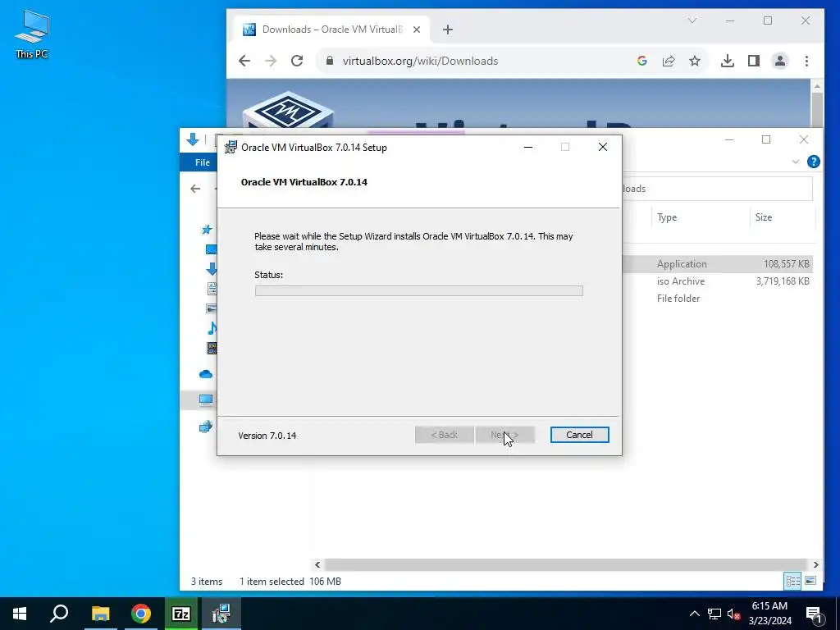Click the 3,719,168 KB size value

pos(783,281)
